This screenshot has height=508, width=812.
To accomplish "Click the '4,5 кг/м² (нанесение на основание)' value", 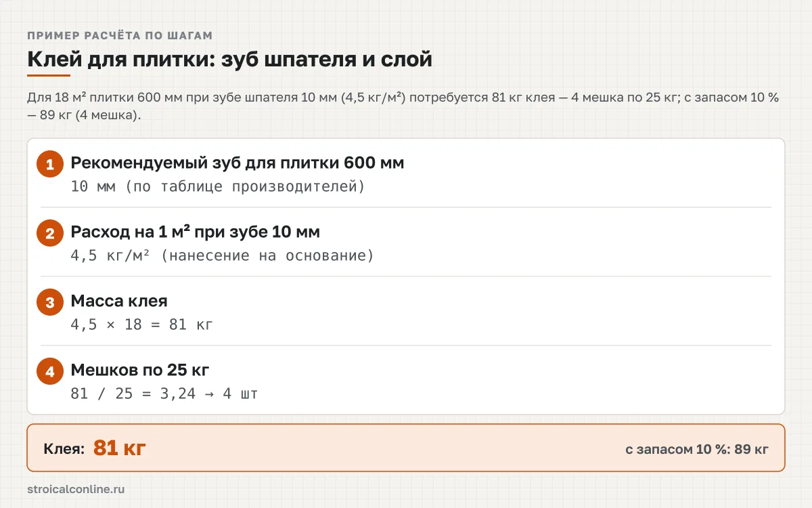I will point(223,255).
